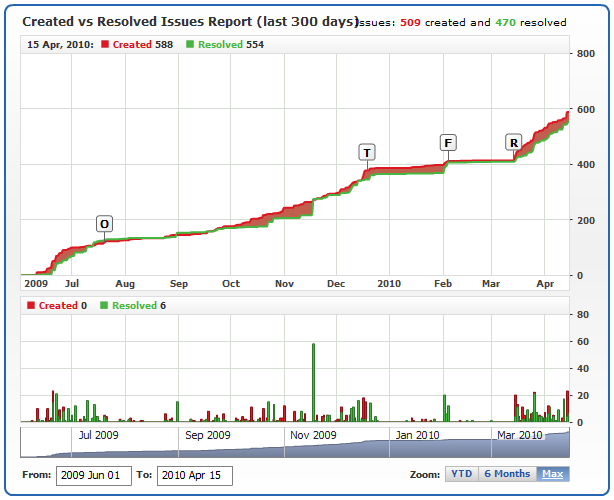The width and height of the screenshot is (614, 500).
Task: Click the tallest green bar in November
Action: tap(314, 382)
